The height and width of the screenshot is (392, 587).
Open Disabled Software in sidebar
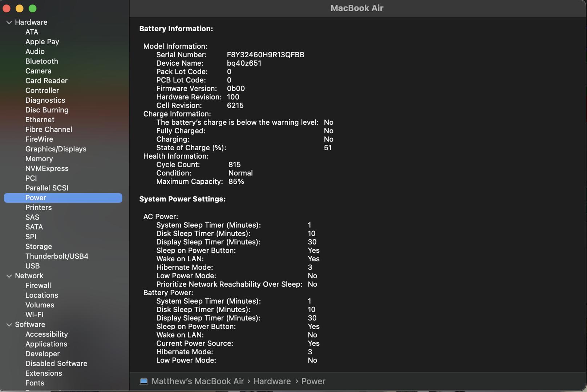coord(56,364)
